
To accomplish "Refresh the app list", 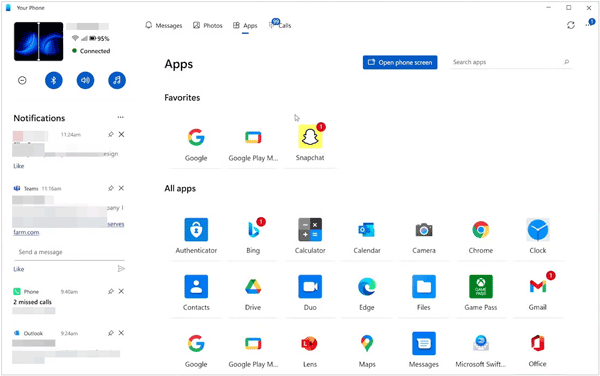I will (571, 25).
